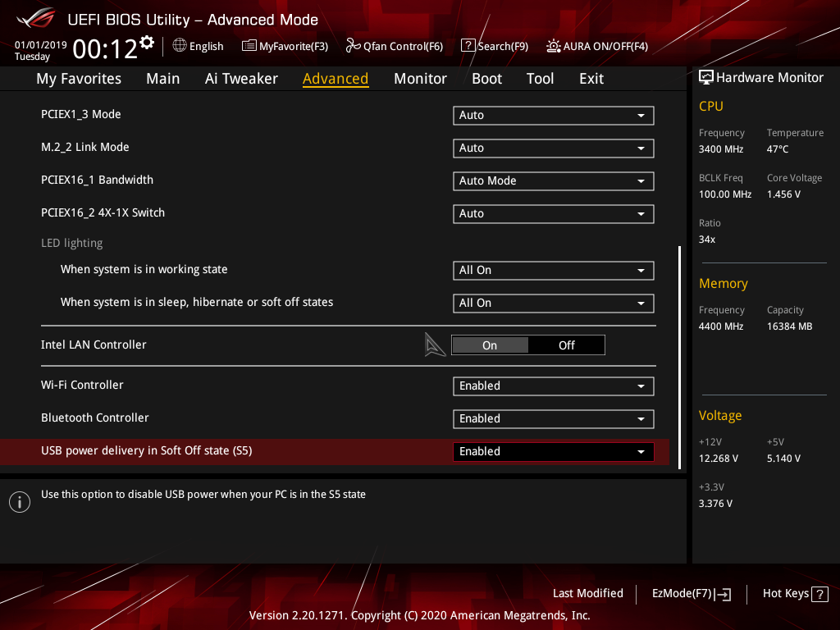Click the settings list vertical scrollbar
The image size is (840, 630).
coord(679,358)
